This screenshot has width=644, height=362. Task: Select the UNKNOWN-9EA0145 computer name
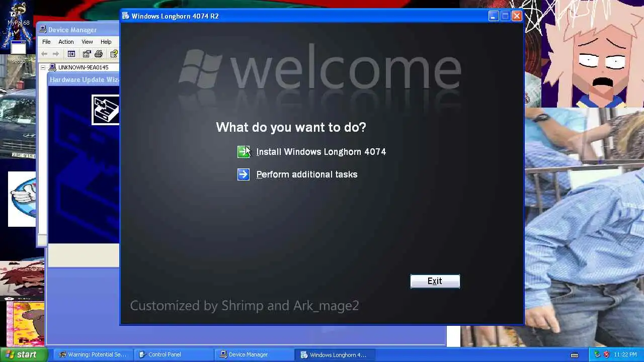[x=83, y=67]
